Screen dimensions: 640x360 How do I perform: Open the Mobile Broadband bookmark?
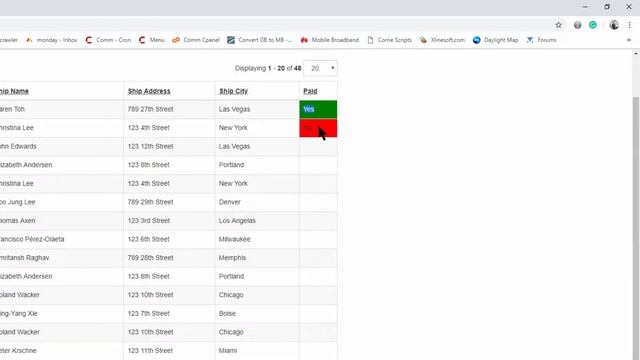pyautogui.click(x=330, y=40)
